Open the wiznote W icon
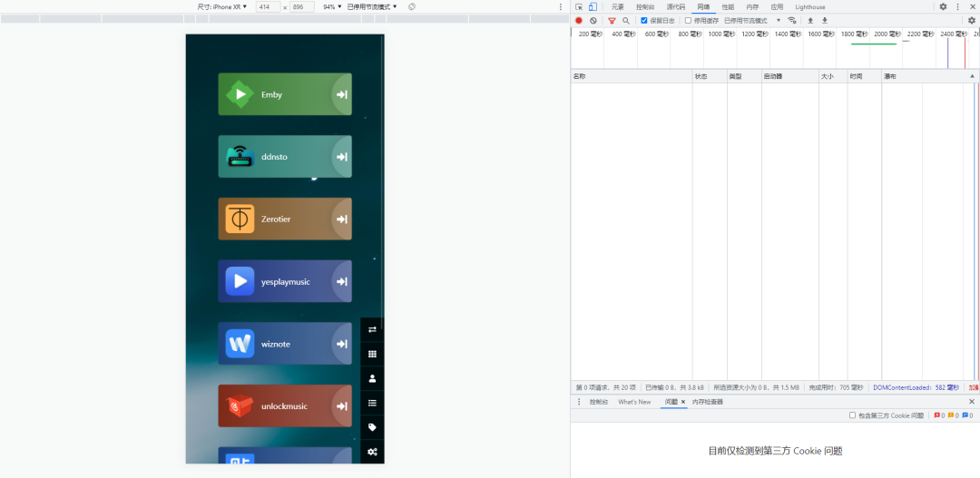The image size is (980, 478). [x=240, y=344]
